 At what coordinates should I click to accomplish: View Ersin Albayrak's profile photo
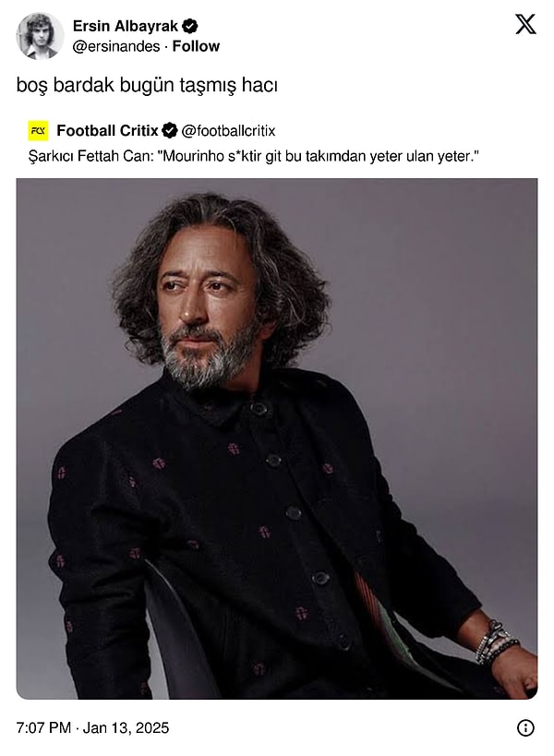pyautogui.click(x=40, y=36)
